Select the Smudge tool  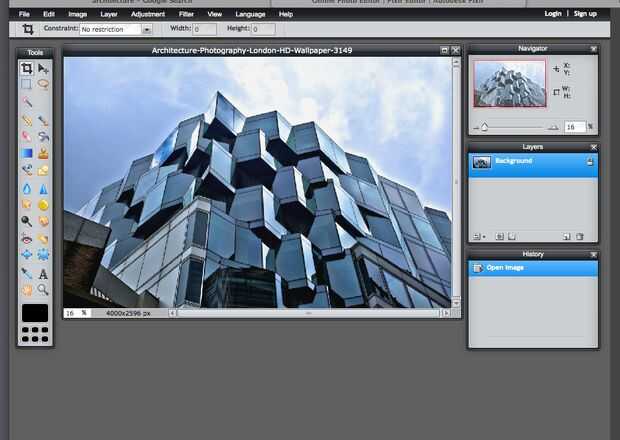[x=27, y=204]
